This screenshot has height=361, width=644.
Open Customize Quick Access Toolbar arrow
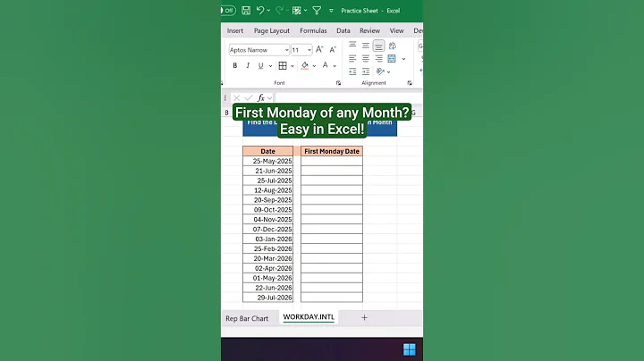[x=331, y=11]
